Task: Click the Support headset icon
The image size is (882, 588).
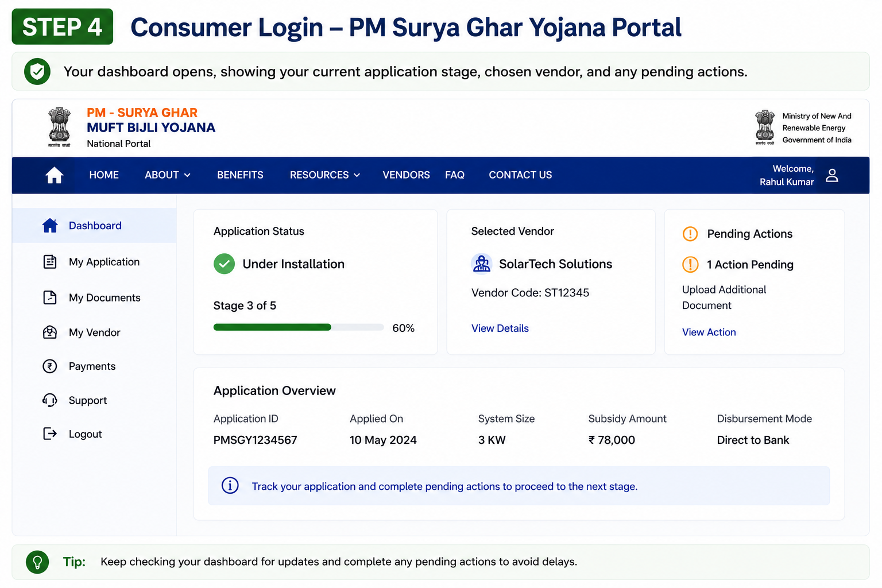Action: coord(50,400)
